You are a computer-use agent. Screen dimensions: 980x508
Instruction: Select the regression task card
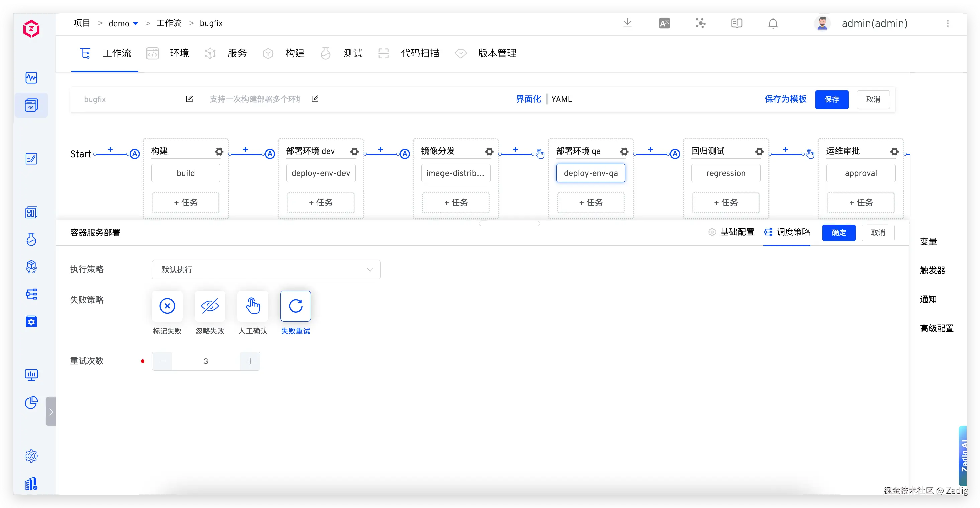(x=725, y=173)
